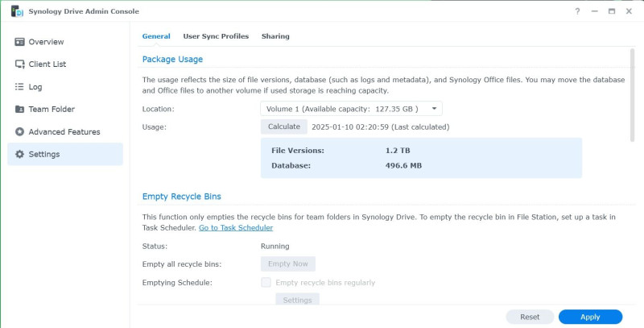Screen dimensions: 644x328
Task: Click the Running status text
Action: (x=275, y=247)
